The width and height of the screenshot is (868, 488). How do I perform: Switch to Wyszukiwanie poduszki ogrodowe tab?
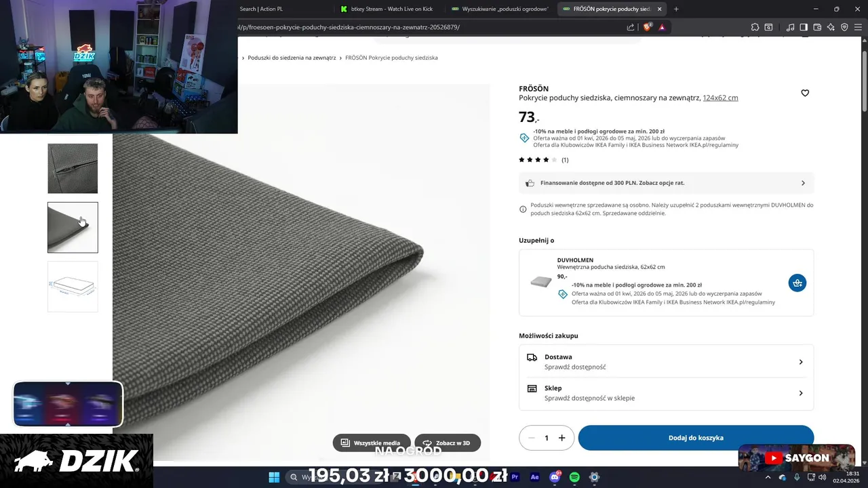pos(502,9)
